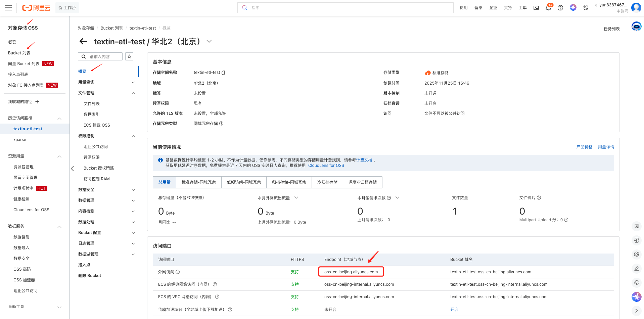The width and height of the screenshot is (644, 319).
Task: Open the hamburger navigation menu
Action: point(8,8)
